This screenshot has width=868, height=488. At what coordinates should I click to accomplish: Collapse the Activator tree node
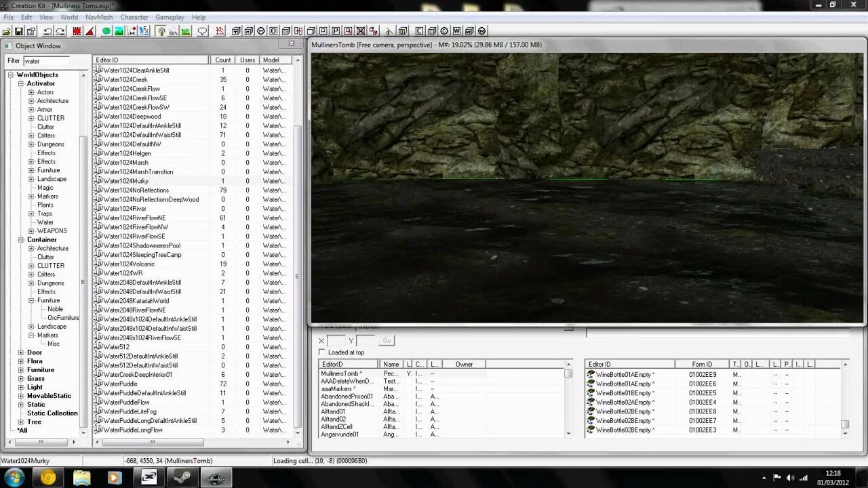[x=21, y=83]
